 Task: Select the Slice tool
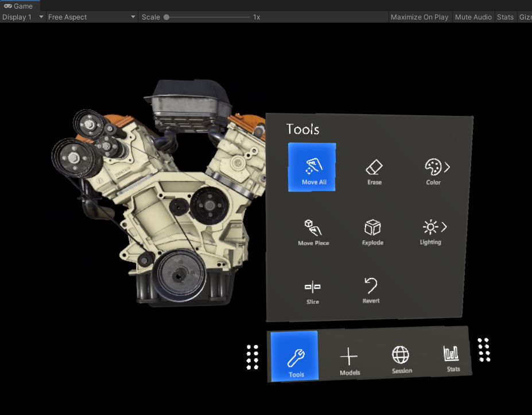(312, 289)
